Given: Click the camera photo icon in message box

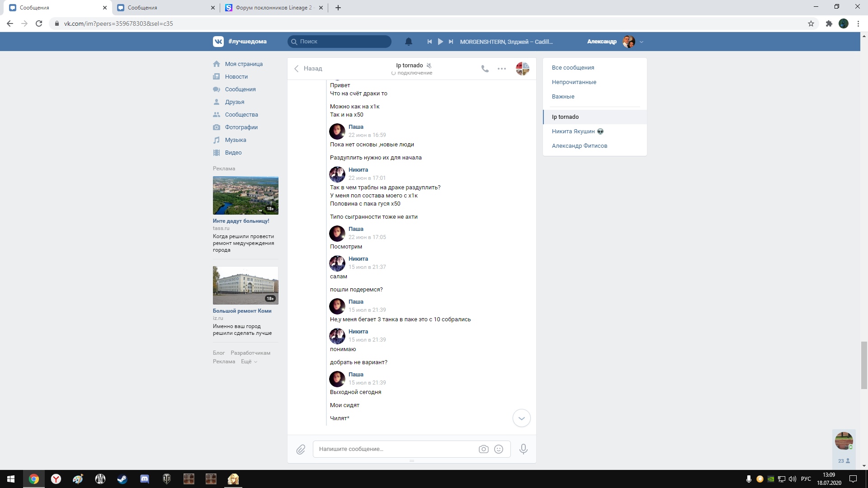Looking at the screenshot, I should point(483,449).
